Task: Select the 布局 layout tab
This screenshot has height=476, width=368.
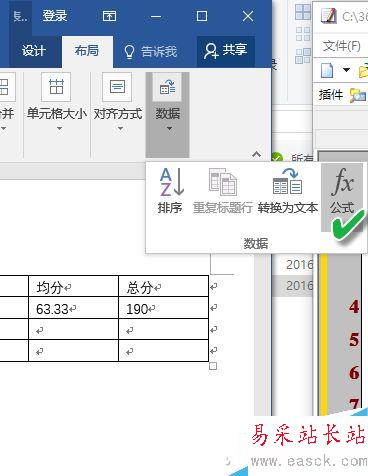Action: point(87,51)
